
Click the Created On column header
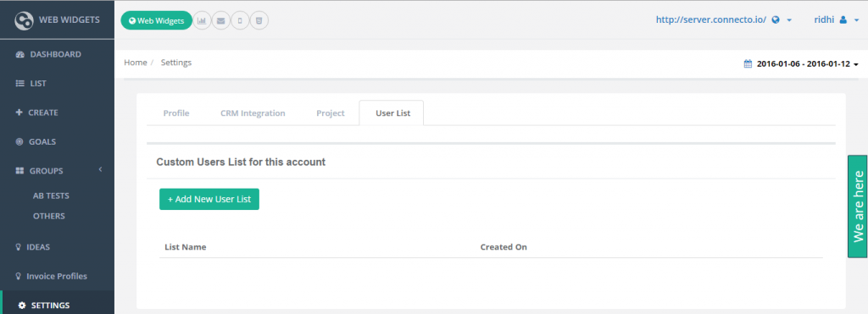point(504,247)
